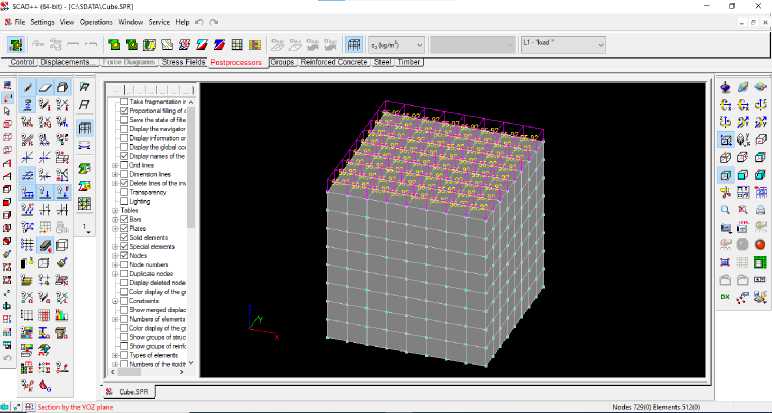
Task: Click the wireframe box icon beside eraser
Action: pyautogui.click(x=62, y=245)
